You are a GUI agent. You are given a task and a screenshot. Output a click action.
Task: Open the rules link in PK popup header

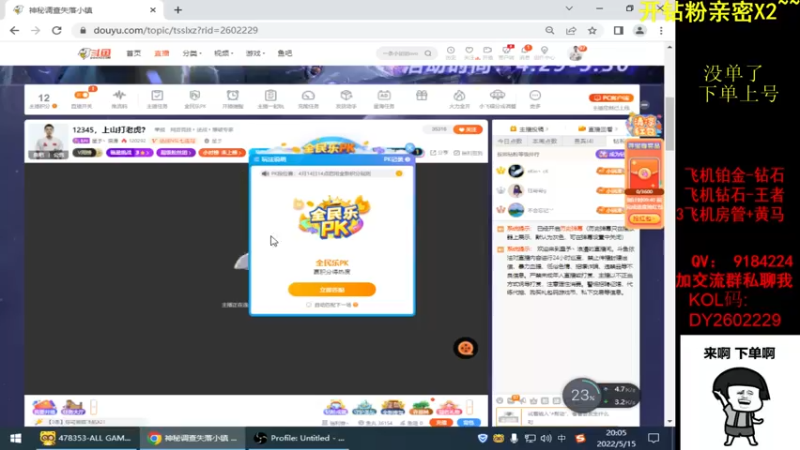pos(271,159)
